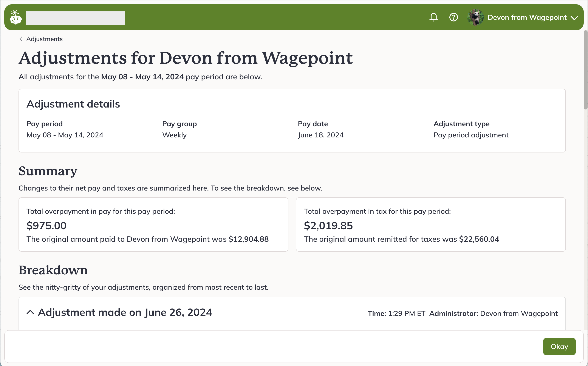The width and height of the screenshot is (588, 366).
Task: Click the Pay group label
Action: (179, 124)
